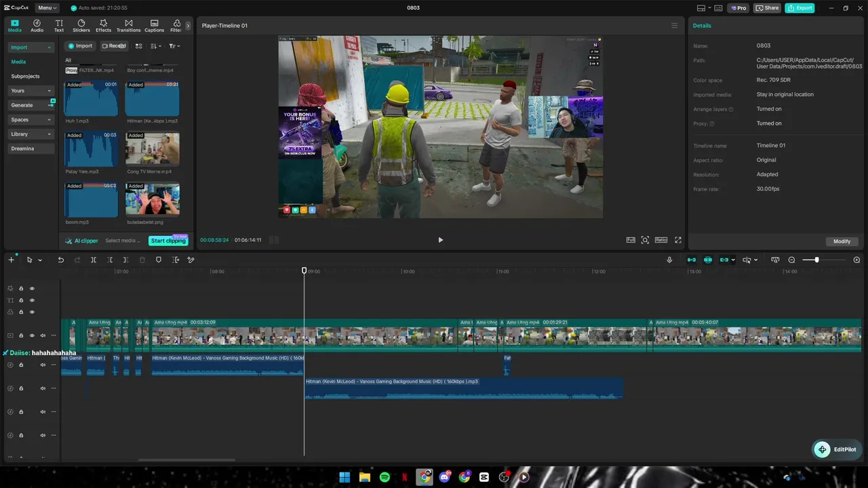This screenshot has width=868, height=488.
Task: Expand the Library section
Action: (x=31, y=134)
